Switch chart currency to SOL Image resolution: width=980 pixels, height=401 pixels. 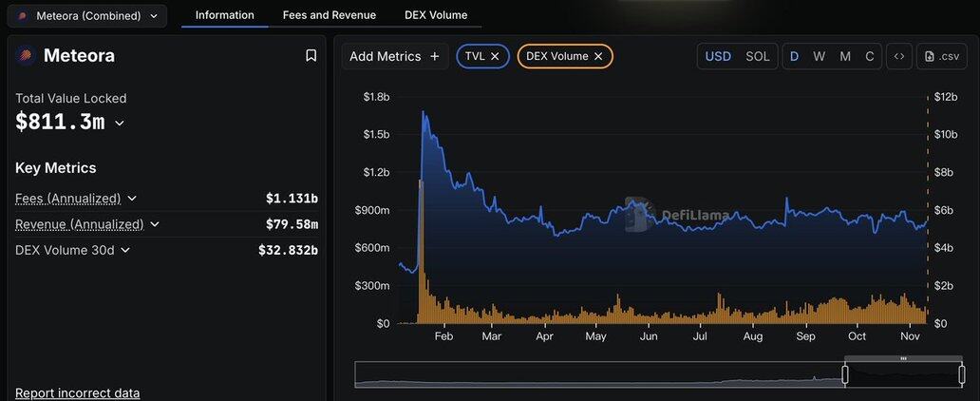coord(758,56)
